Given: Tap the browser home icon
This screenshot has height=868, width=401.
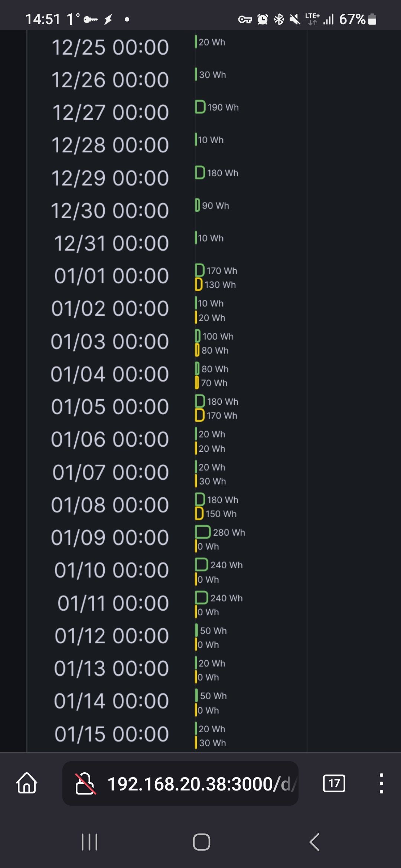Looking at the screenshot, I should (x=27, y=783).
